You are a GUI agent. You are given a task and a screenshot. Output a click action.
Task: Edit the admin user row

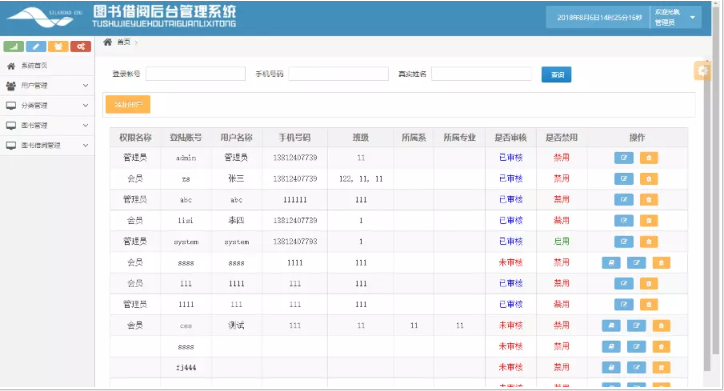[x=624, y=158]
